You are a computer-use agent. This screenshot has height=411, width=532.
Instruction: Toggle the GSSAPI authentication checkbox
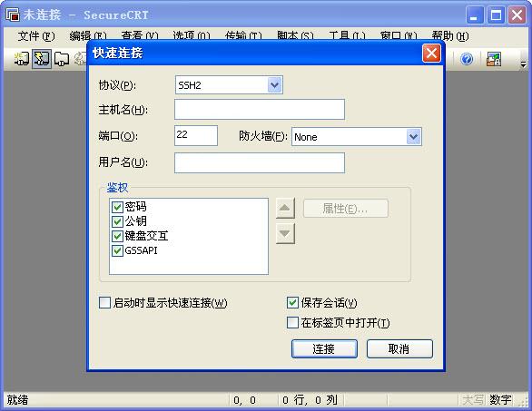point(117,250)
